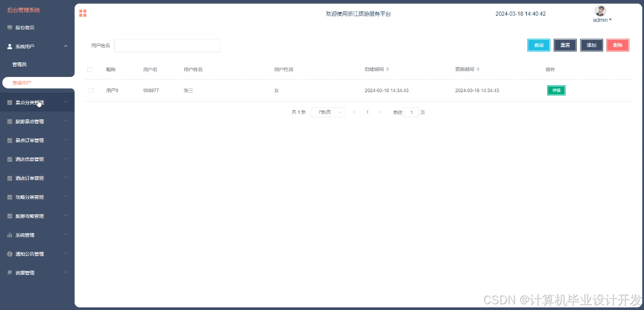Click the 酒店订单管理 sidebar icon
Screen dimensions: 644x310
9,178
